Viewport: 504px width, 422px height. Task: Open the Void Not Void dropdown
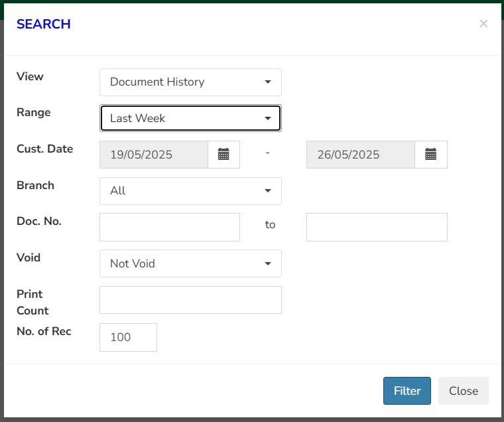click(x=190, y=263)
